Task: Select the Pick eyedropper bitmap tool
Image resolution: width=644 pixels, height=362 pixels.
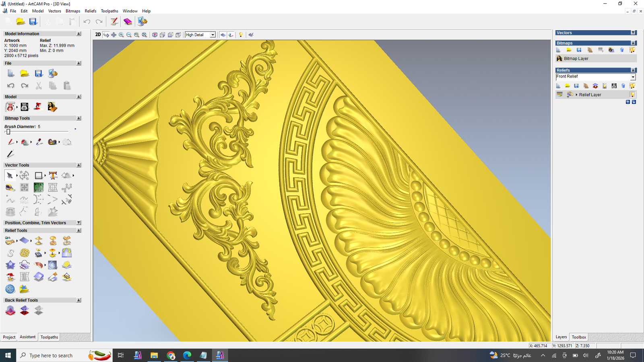Action: [x=39, y=142]
